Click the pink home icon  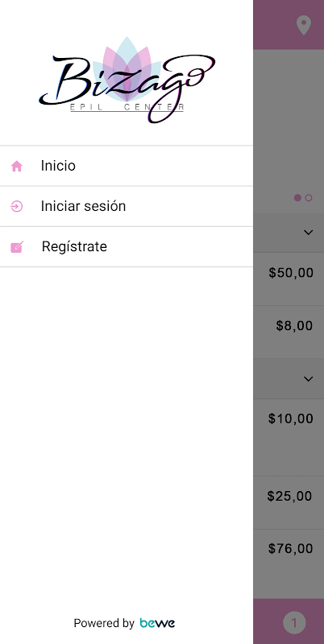pos(16,167)
